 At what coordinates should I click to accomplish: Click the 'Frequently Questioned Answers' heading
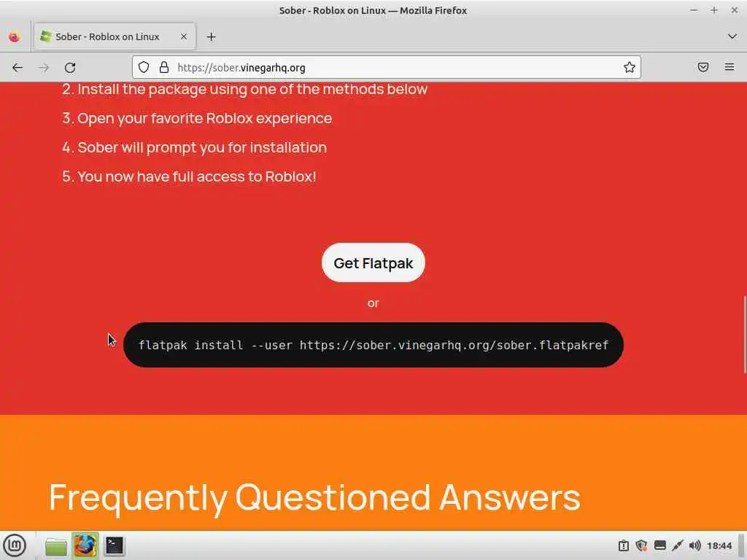click(x=314, y=497)
